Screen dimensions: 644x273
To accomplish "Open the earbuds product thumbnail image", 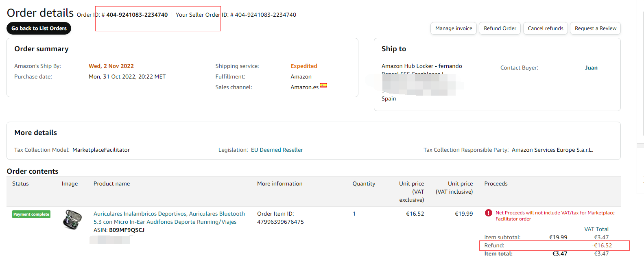I will 72,220.
